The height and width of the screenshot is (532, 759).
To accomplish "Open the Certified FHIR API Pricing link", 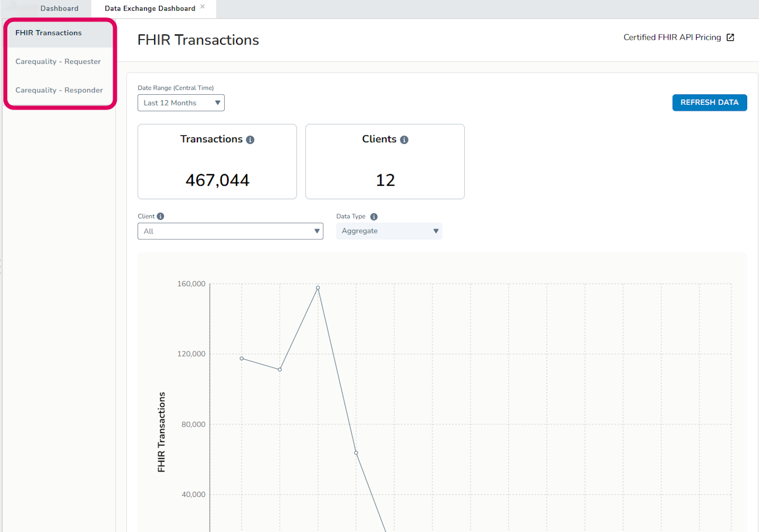I will (x=672, y=37).
